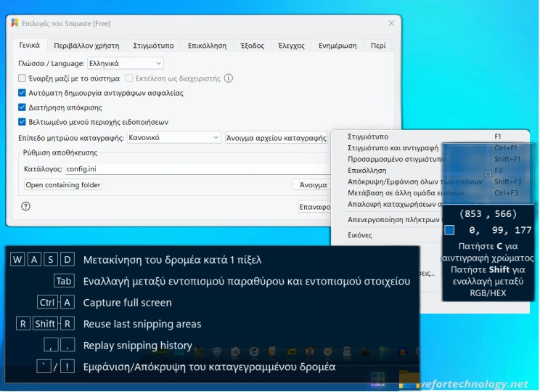Click the Ρύθμιση αποθήκευσης group label

coord(60,152)
